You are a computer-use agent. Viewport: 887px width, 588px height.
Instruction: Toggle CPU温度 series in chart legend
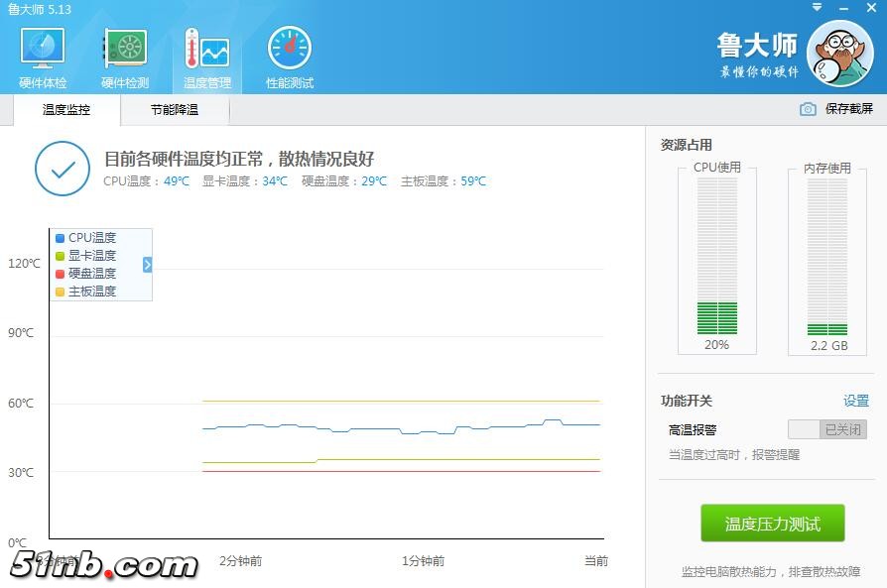85,238
